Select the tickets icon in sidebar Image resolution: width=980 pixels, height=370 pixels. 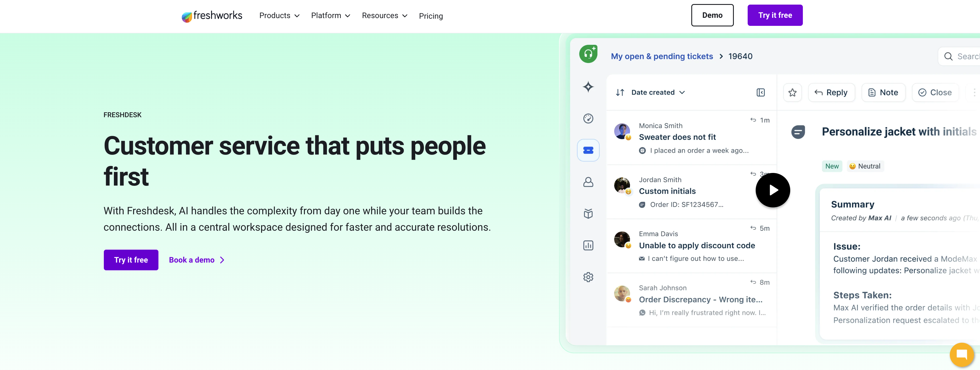(x=588, y=151)
